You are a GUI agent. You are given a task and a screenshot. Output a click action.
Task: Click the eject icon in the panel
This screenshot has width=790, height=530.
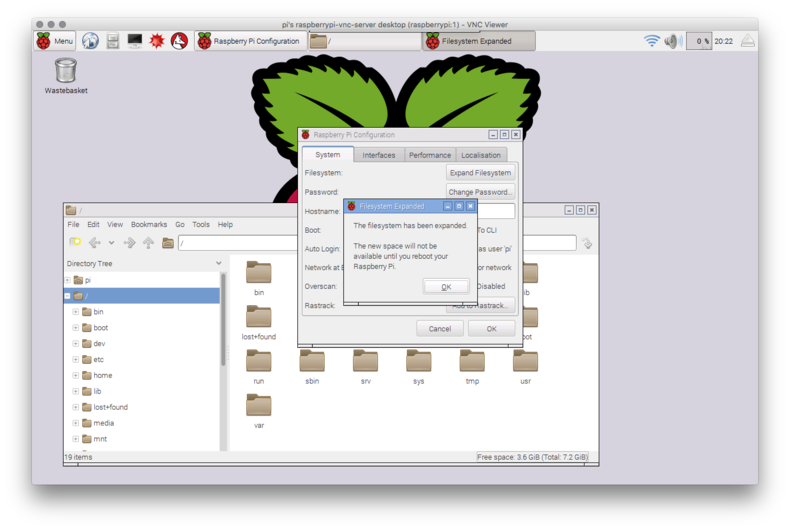coord(747,41)
